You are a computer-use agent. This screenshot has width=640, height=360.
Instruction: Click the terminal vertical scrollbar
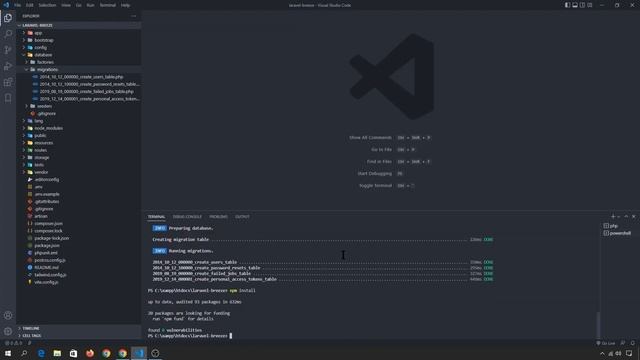(x=598, y=325)
